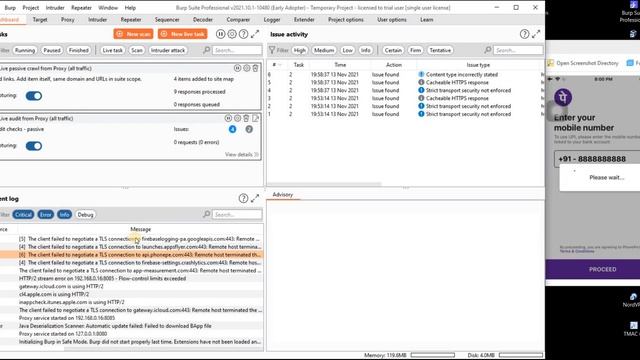Click the PhonePe logo in phone mirror
This screenshot has width=640, height=360.
(x=563, y=97)
